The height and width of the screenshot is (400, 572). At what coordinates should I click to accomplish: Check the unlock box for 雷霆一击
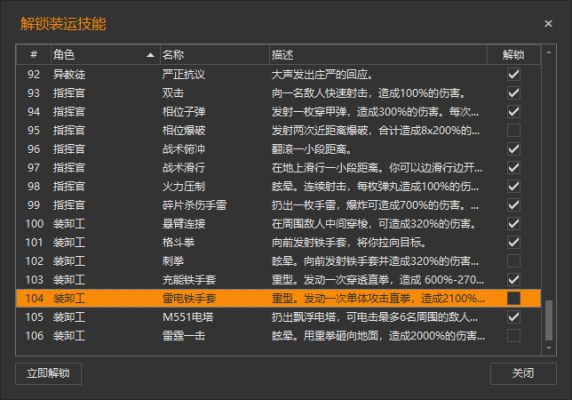pyautogui.click(x=514, y=335)
